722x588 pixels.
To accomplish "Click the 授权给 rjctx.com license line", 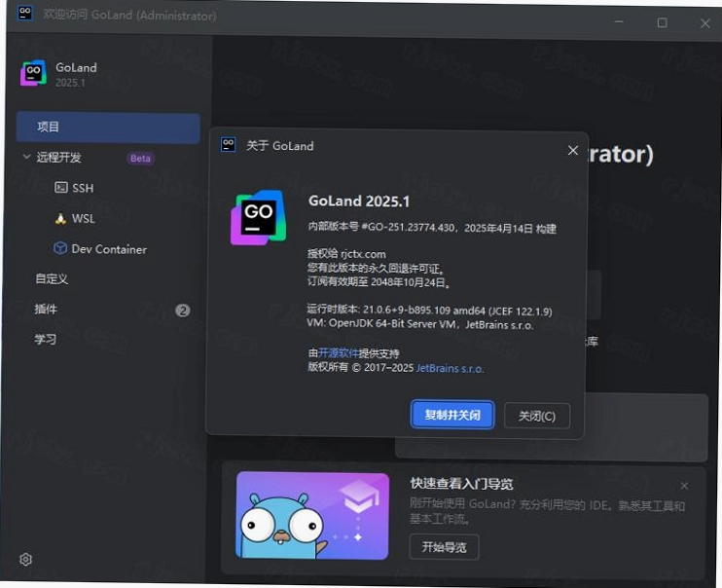I will (346, 254).
